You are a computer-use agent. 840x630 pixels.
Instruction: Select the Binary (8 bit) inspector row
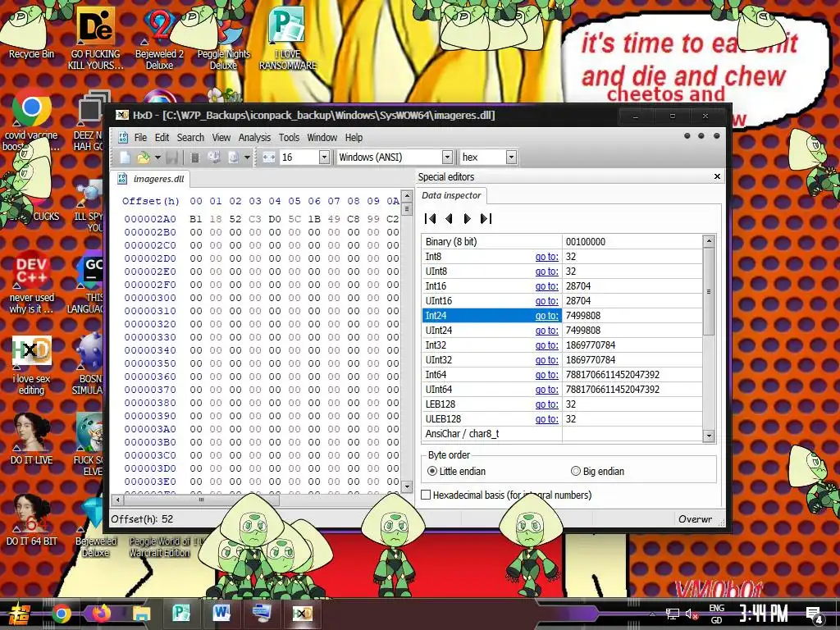tap(562, 242)
